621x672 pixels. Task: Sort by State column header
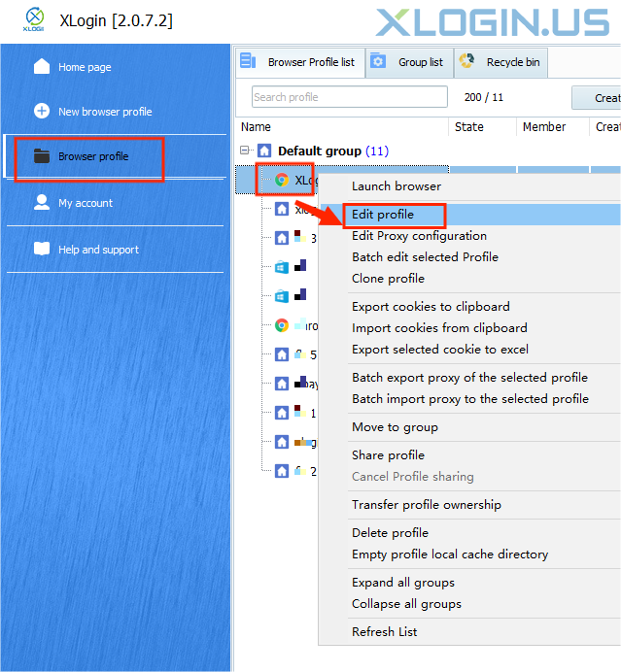point(468,127)
